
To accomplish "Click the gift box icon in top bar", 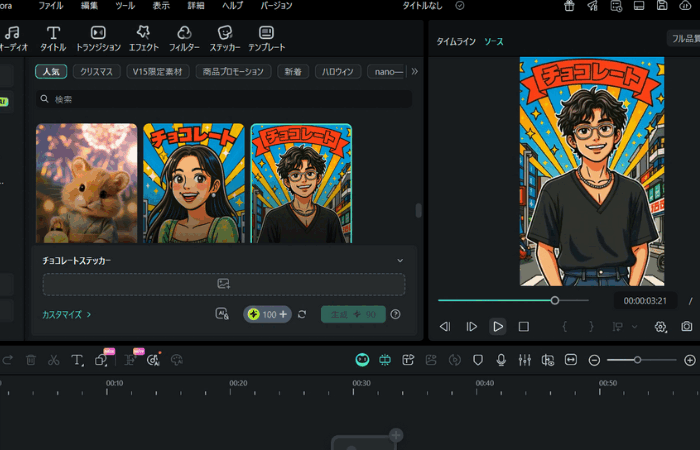I will [569, 6].
